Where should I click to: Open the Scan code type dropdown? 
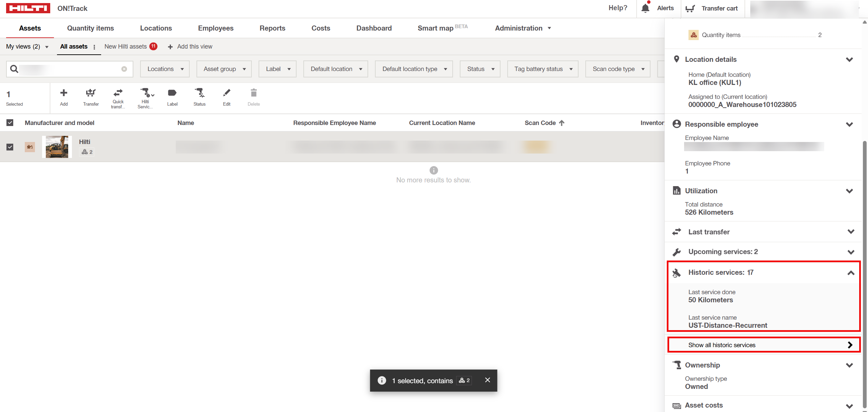618,69
